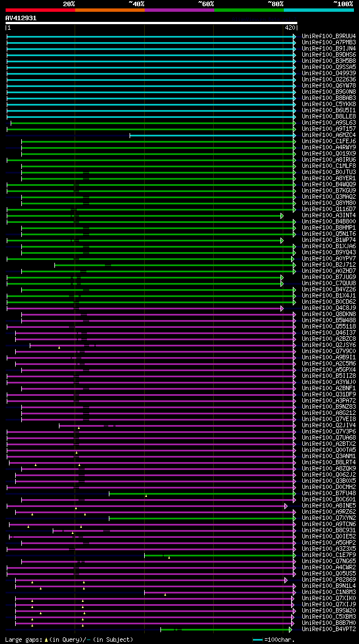This screenshot has height=644, width=359.
Task: Click the UniRef100_Q55118 label
Action: click(329, 327)
